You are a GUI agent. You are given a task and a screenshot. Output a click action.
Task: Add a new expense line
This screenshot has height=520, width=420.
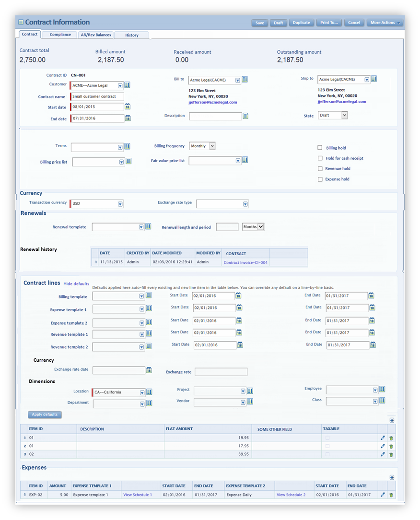[x=391, y=477]
